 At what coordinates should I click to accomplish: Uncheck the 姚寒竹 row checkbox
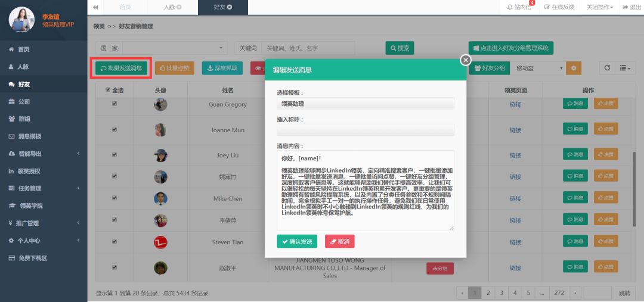click(114, 176)
